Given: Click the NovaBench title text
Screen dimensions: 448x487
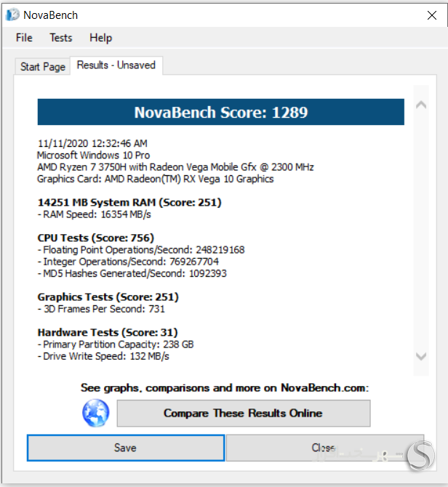Looking at the screenshot, I should (x=50, y=15).
